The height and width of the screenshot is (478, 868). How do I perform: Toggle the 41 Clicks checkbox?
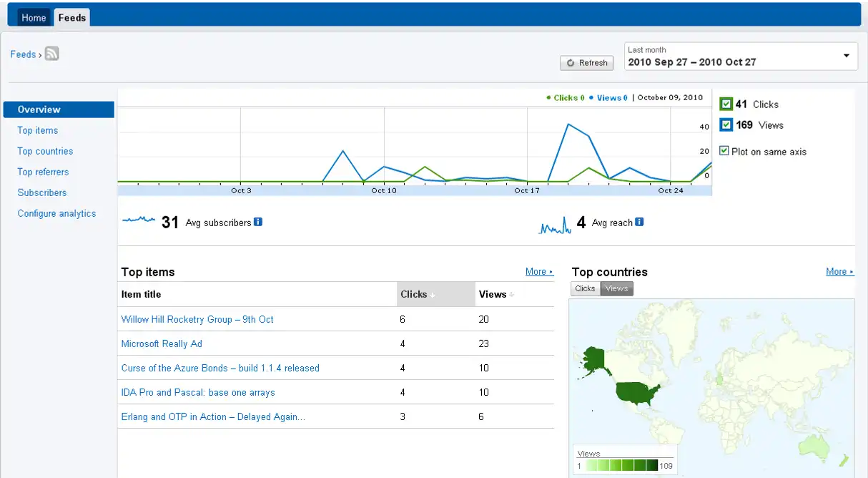coord(726,104)
